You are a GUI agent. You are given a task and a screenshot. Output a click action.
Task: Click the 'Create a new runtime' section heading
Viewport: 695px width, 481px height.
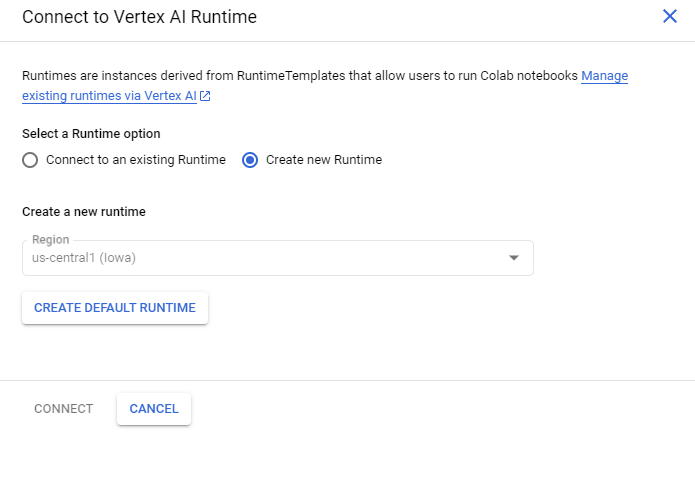click(84, 212)
